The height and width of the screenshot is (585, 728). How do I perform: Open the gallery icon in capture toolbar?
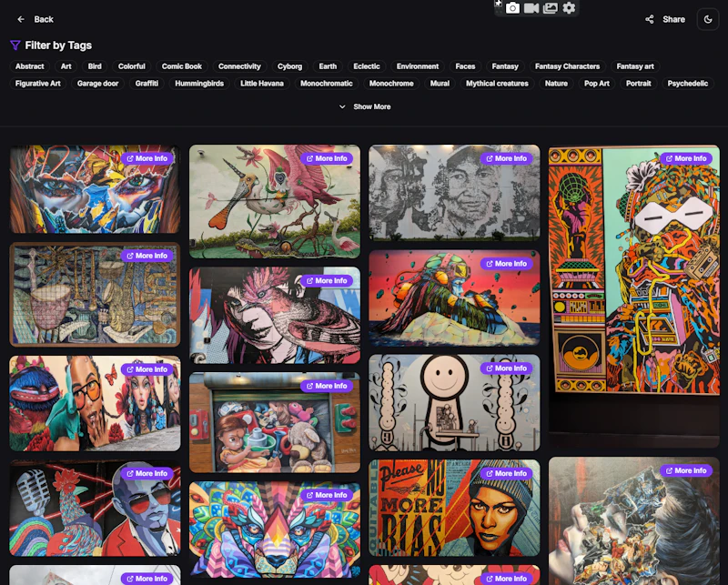[551, 8]
